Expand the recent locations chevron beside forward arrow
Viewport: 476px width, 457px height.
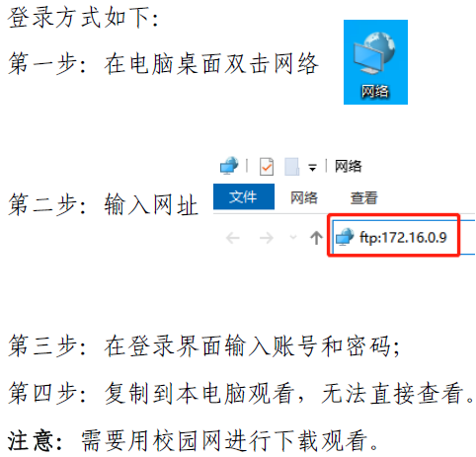(293, 237)
